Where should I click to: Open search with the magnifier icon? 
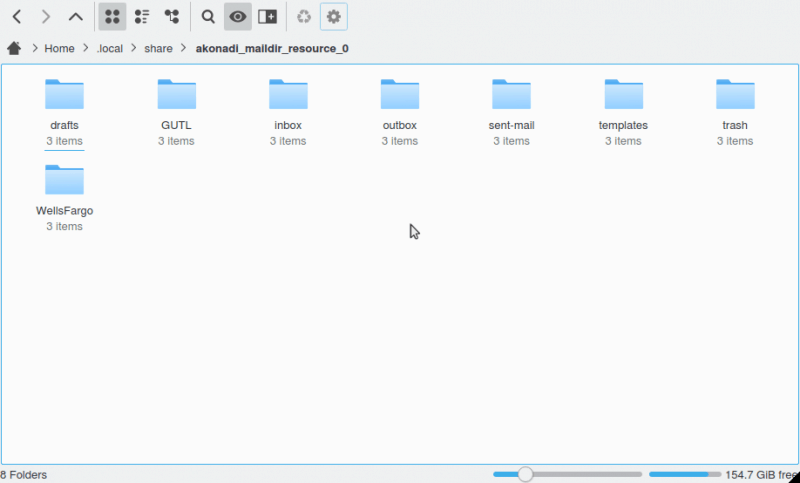[x=208, y=16]
